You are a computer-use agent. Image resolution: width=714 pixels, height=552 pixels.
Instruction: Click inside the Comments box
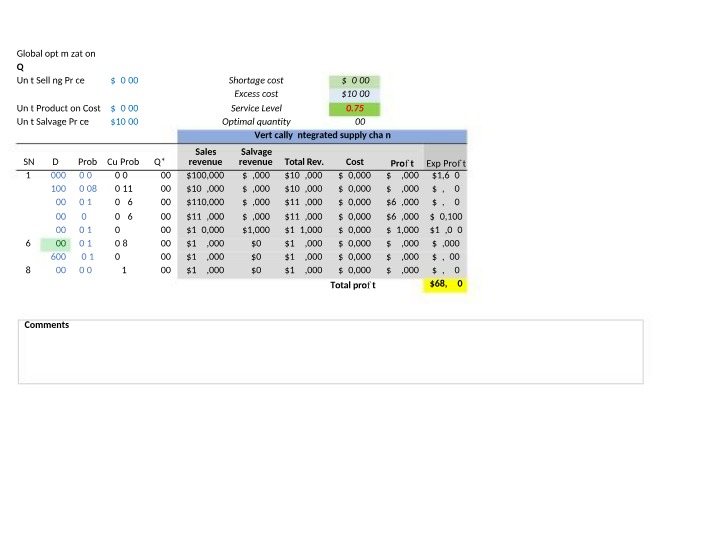tap(331, 352)
